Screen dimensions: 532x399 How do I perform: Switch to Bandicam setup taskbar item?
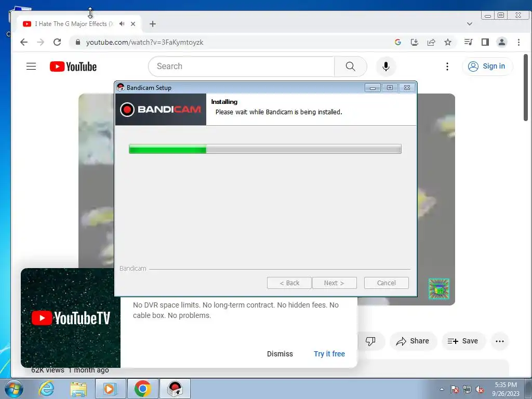[x=175, y=389]
